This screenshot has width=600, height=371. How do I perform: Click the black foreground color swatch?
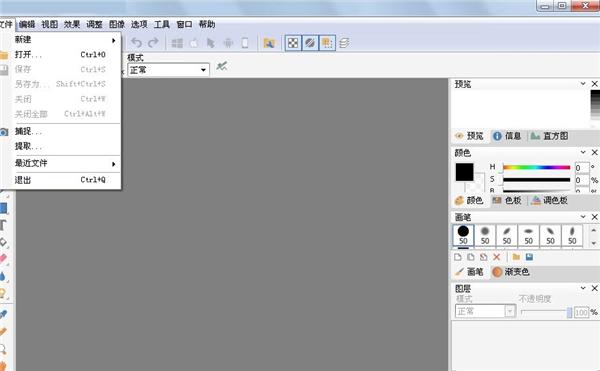click(465, 172)
